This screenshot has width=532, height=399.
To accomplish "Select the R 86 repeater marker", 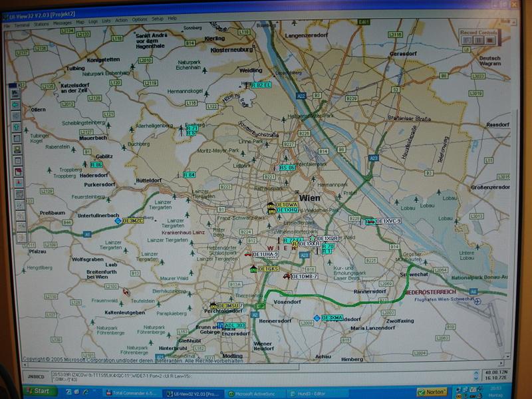I will click(x=96, y=165).
